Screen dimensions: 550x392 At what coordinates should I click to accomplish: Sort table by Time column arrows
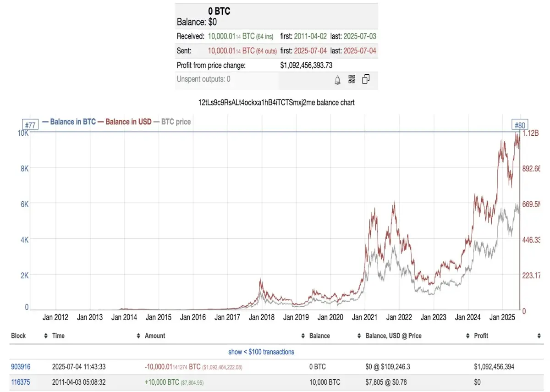pyautogui.click(x=138, y=336)
